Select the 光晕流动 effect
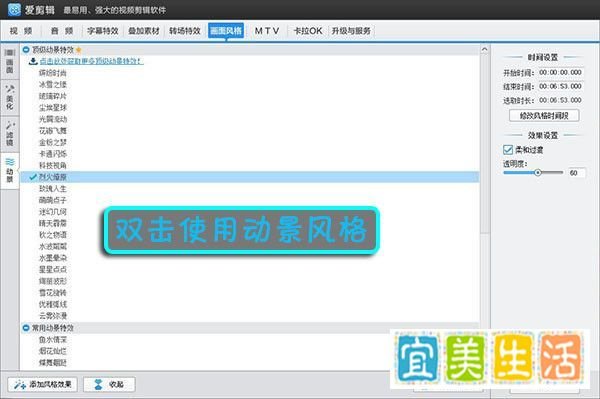The image size is (600, 399). (x=52, y=119)
